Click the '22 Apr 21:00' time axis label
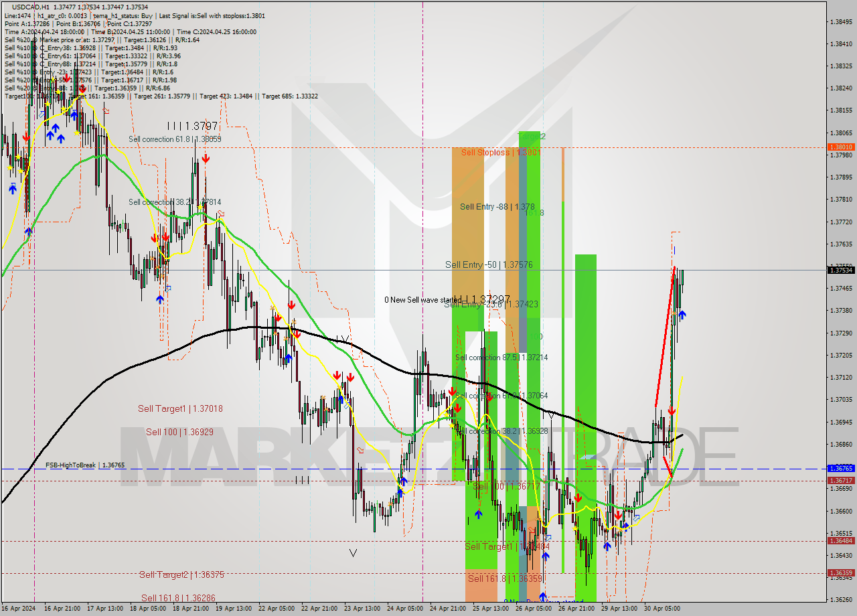Viewport: 857px width, 616px height. [x=319, y=609]
